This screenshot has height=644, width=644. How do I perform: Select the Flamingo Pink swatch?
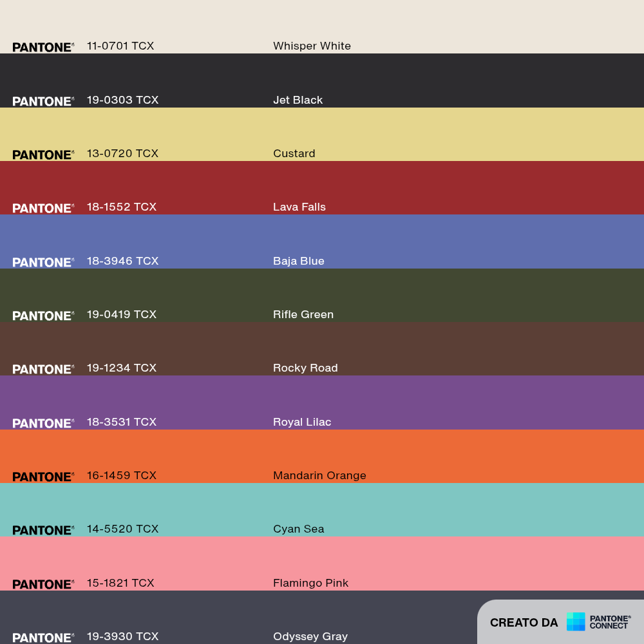click(x=322, y=563)
